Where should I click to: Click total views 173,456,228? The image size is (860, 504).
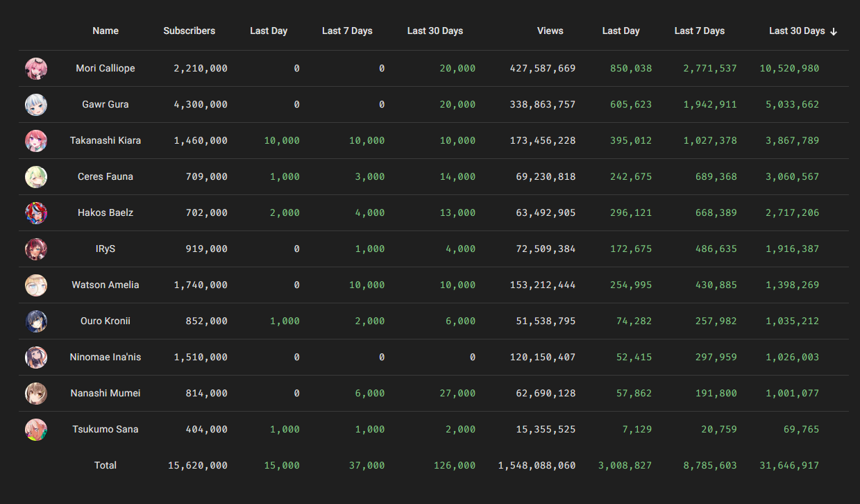click(x=543, y=140)
